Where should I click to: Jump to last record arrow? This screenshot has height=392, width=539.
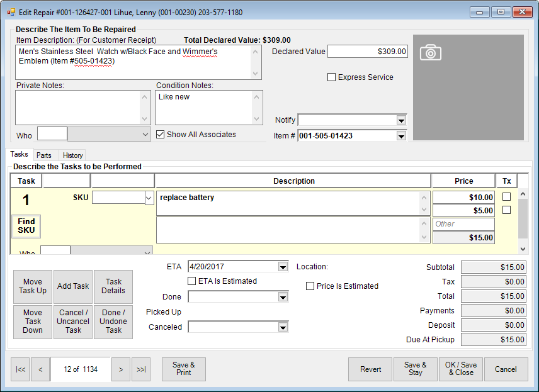point(140,369)
